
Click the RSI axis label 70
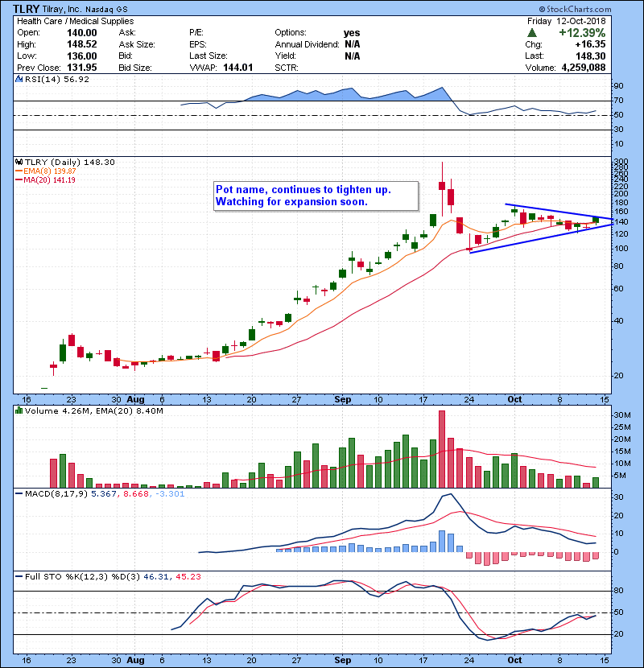618,101
